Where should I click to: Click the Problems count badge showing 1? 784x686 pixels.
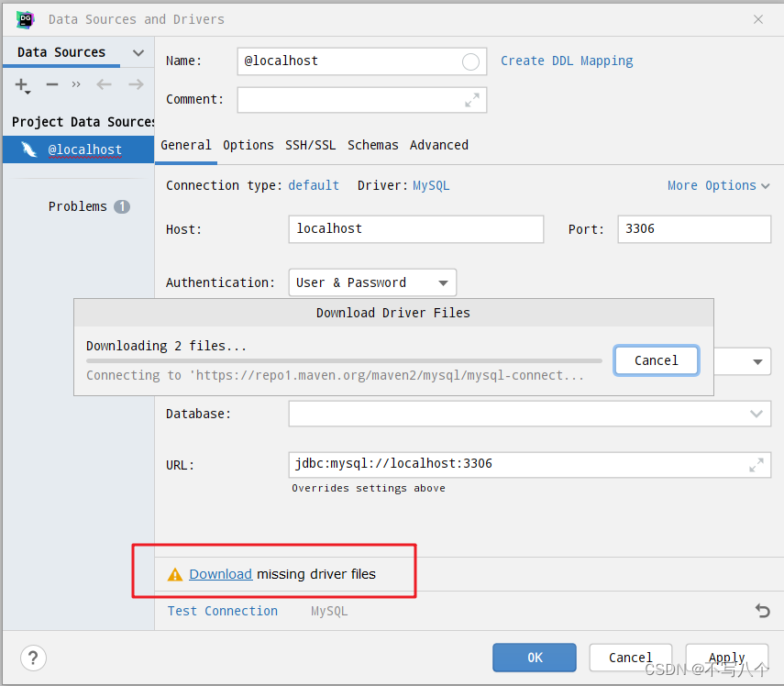[122, 206]
